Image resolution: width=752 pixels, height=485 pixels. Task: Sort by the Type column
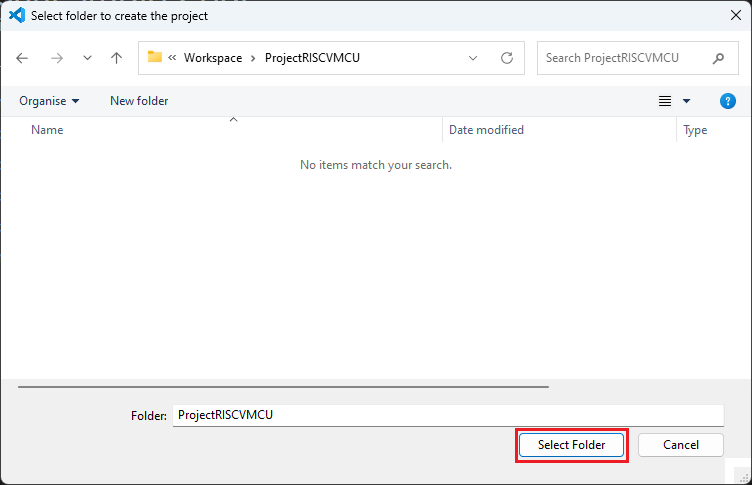coord(695,130)
